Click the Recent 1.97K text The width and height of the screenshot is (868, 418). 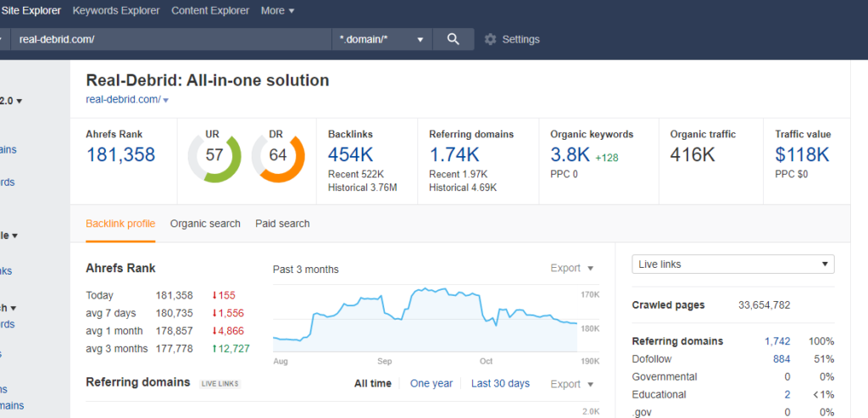tap(459, 175)
